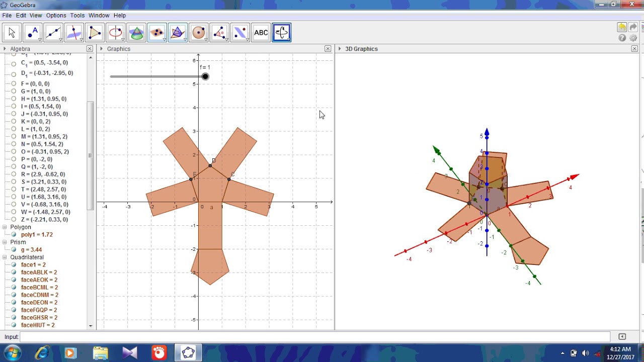Select the ABC Text tool
The image size is (644, 362).
[x=261, y=33]
